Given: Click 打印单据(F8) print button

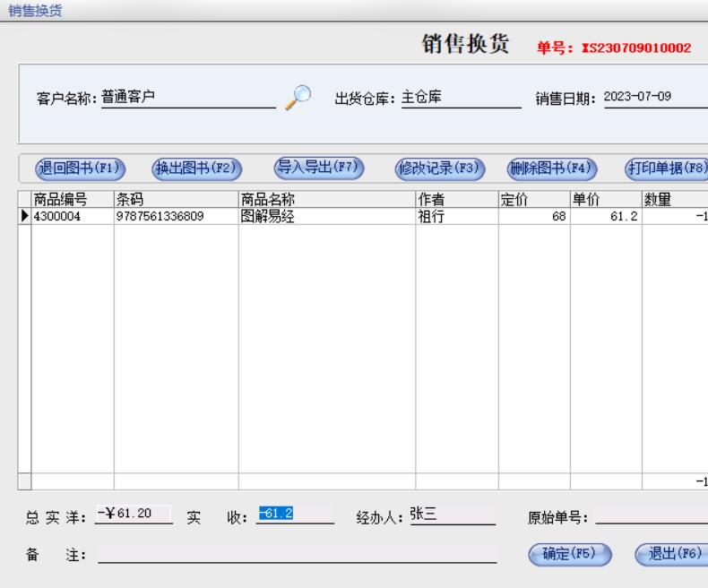Looking at the screenshot, I should point(667,169).
